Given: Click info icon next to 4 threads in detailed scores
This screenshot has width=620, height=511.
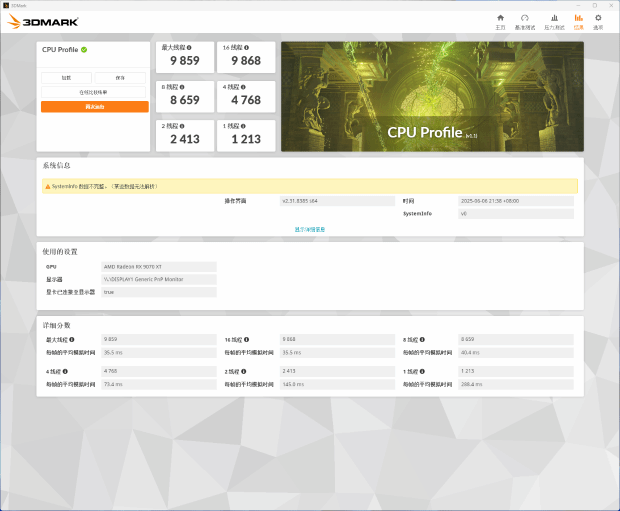Looking at the screenshot, I should pos(65,371).
